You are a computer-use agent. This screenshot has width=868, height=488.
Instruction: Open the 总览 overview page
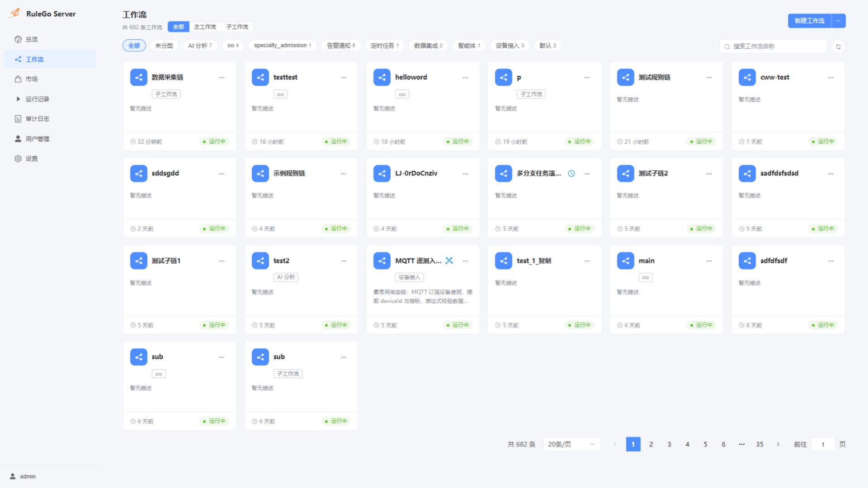point(50,39)
